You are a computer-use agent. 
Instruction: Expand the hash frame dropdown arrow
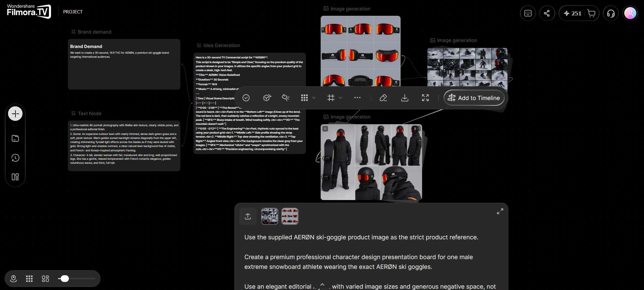coord(340,98)
